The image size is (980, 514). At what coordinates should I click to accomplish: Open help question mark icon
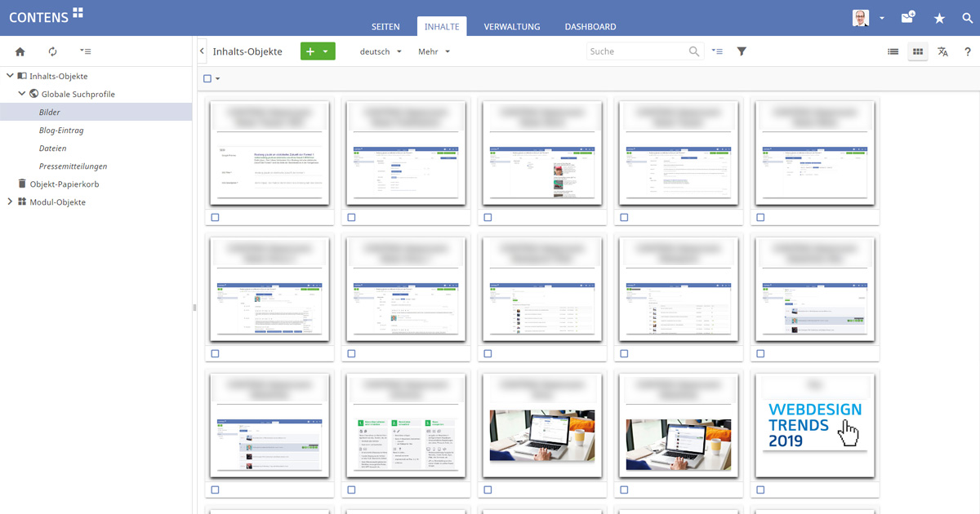pos(968,51)
